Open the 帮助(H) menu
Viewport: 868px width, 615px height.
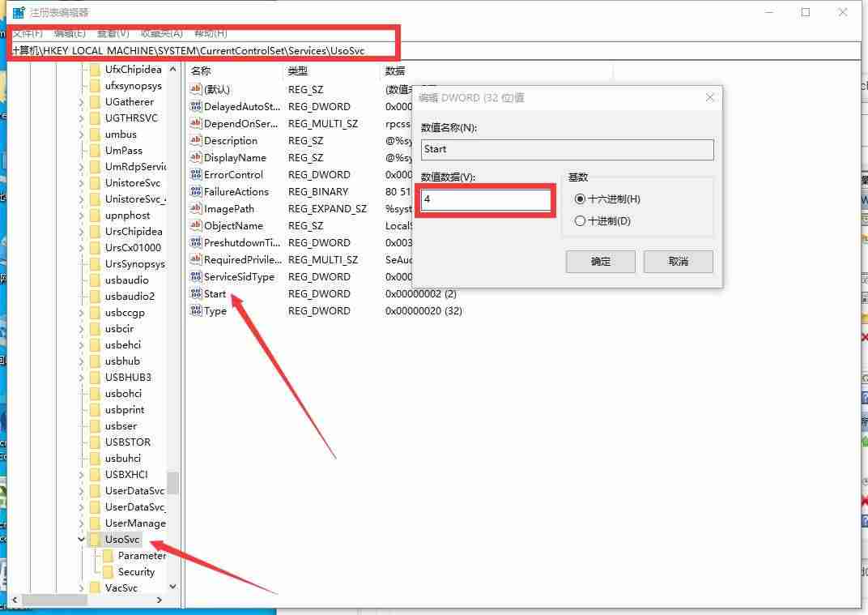pyautogui.click(x=211, y=33)
